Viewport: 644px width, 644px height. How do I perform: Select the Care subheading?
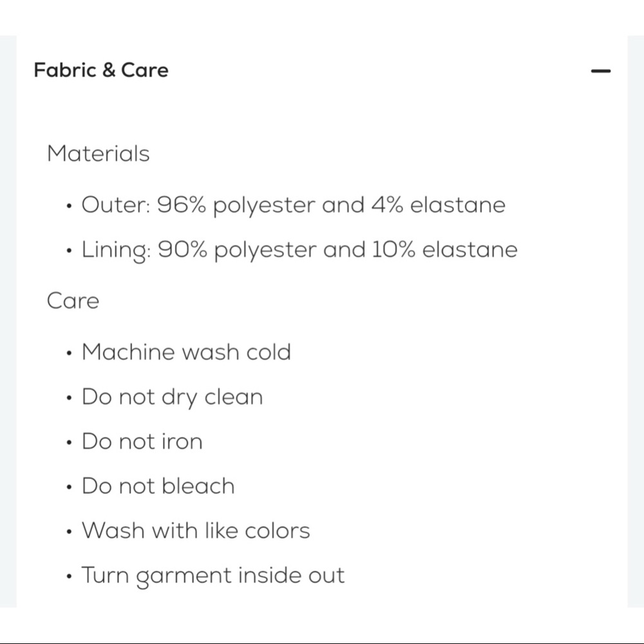tap(73, 301)
